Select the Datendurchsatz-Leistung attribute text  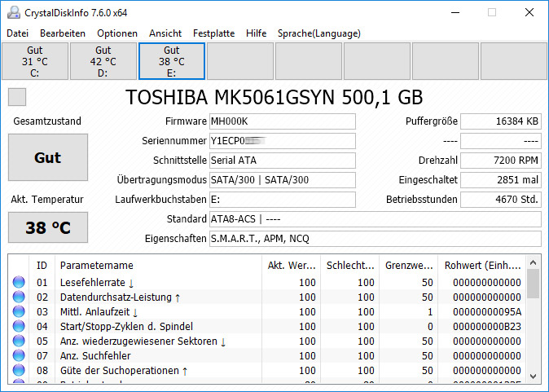point(120,297)
